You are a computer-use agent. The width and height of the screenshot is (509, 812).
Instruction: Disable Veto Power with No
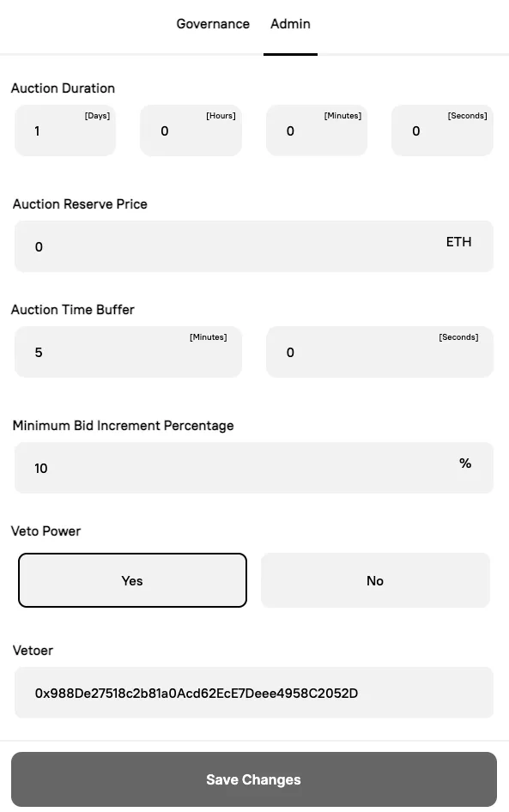(x=375, y=580)
